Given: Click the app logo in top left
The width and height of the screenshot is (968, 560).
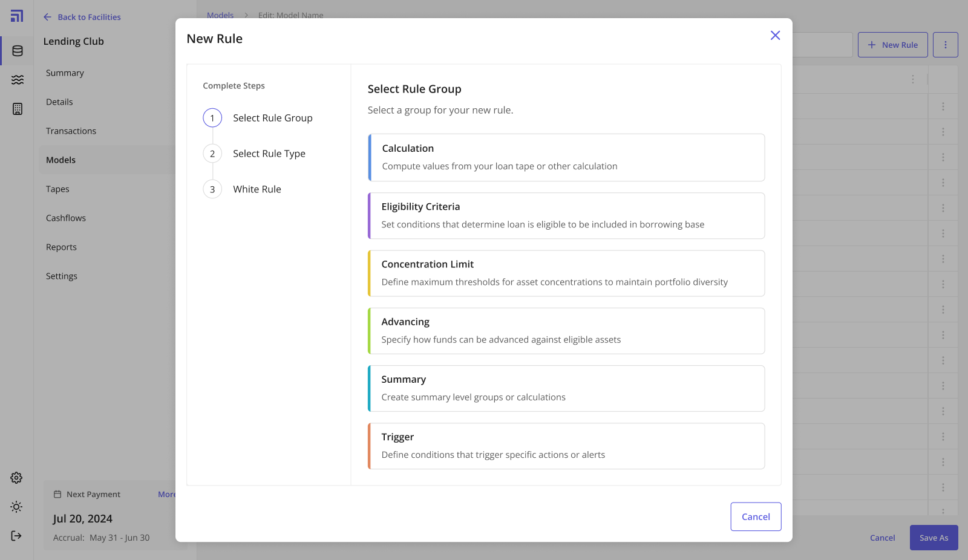Looking at the screenshot, I should [17, 16].
